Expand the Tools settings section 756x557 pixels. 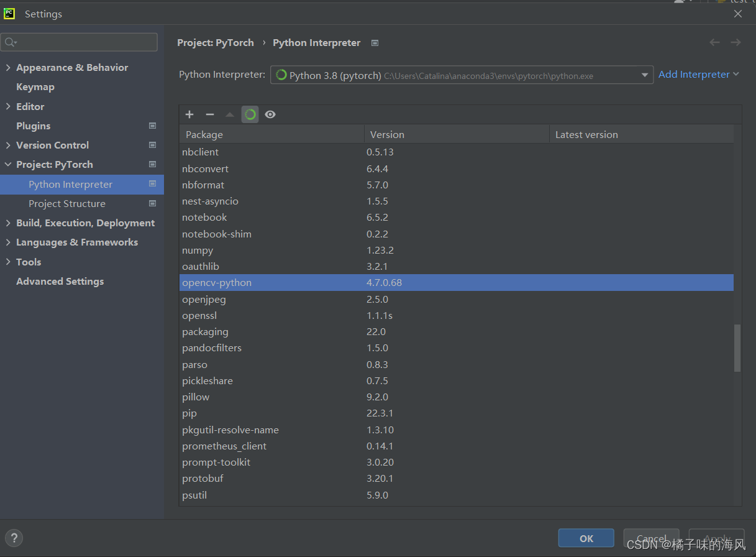pos(8,262)
